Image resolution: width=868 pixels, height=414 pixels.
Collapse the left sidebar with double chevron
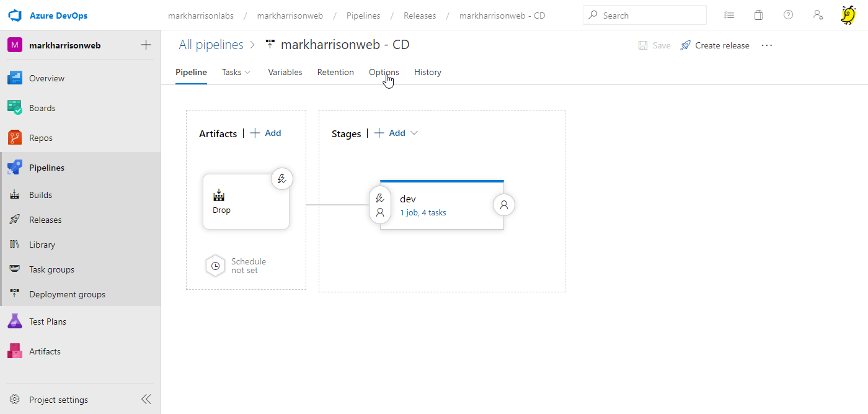tap(146, 399)
